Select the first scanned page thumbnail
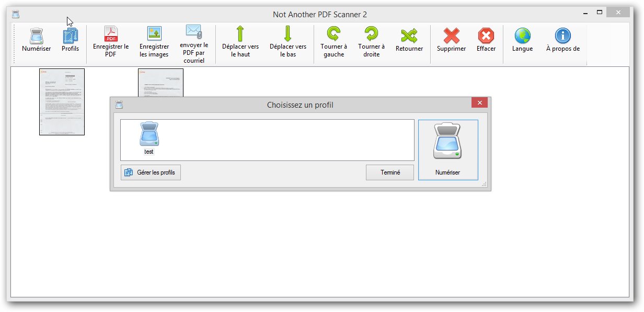The height and width of the screenshot is (312, 644). (x=62, y=102)
